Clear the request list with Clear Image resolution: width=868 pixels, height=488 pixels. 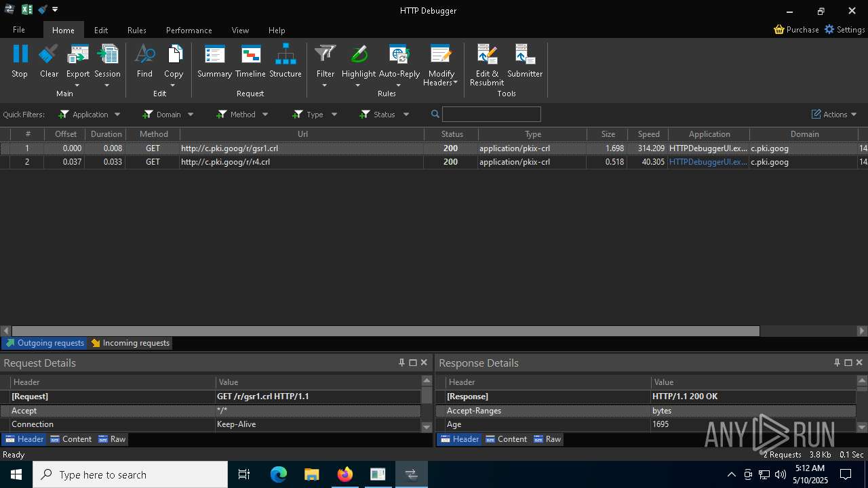click(x=49, y=61)
